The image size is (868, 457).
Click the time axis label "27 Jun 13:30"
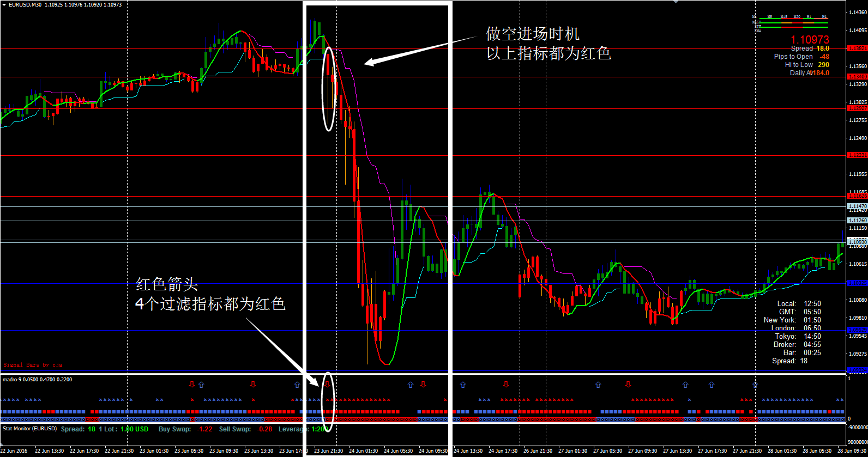click(678, 451)
